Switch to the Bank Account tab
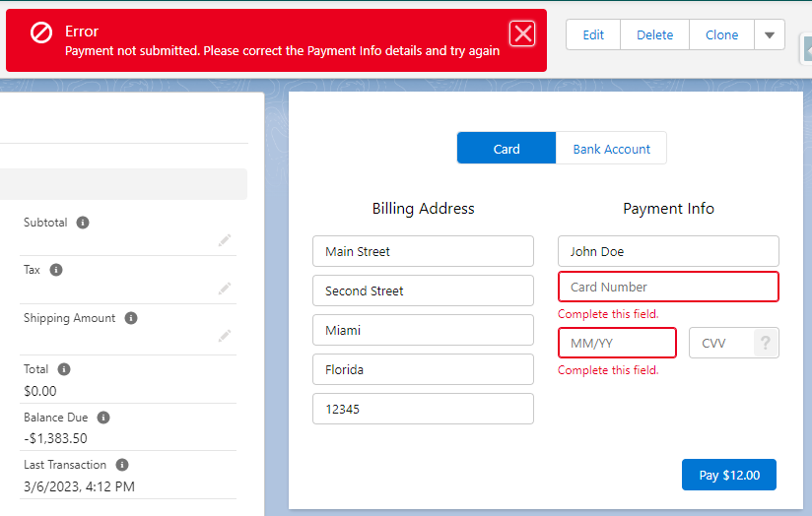This screenshot has width=812, height=516. (611, 148)
